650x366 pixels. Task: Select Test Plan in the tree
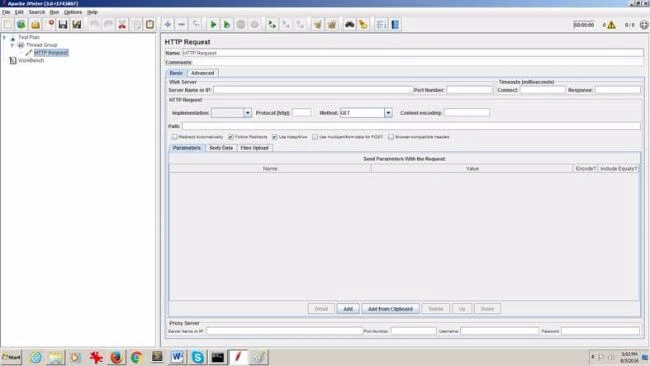click(29, 37)
